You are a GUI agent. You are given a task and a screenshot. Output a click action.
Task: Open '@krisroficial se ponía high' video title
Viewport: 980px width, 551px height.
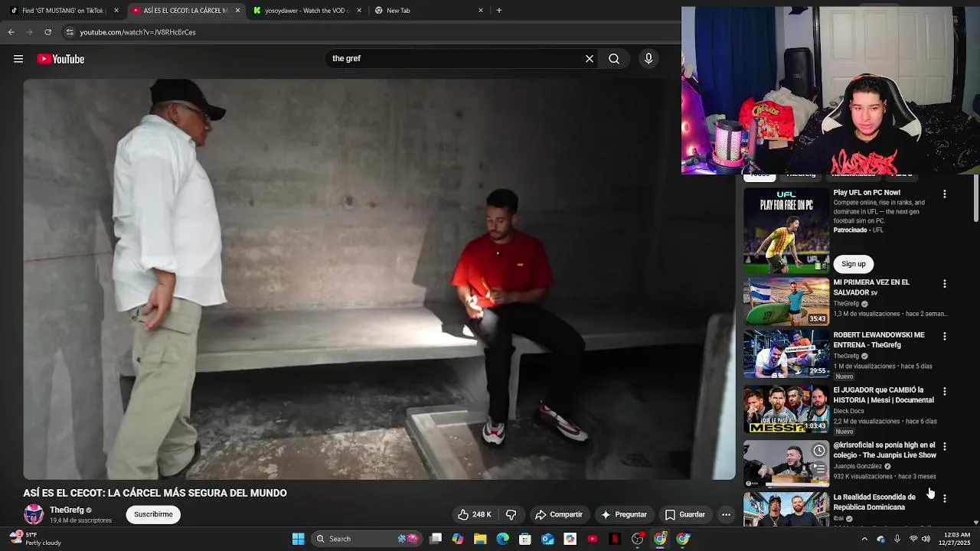tap(884, 450)
